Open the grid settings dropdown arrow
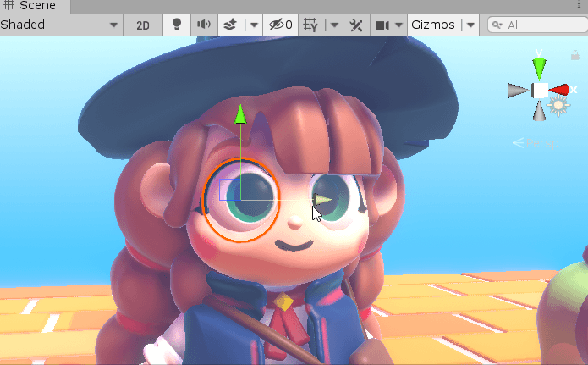This screenshot has width=588, height=365. coord(334,25)
